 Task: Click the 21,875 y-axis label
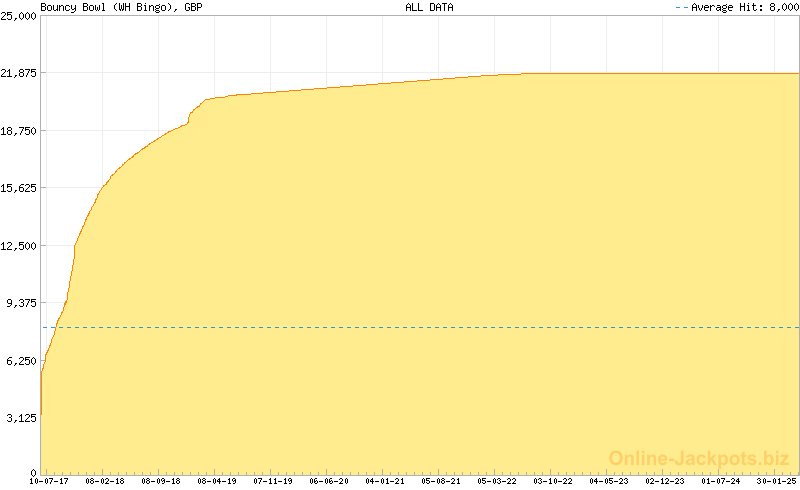19,74
